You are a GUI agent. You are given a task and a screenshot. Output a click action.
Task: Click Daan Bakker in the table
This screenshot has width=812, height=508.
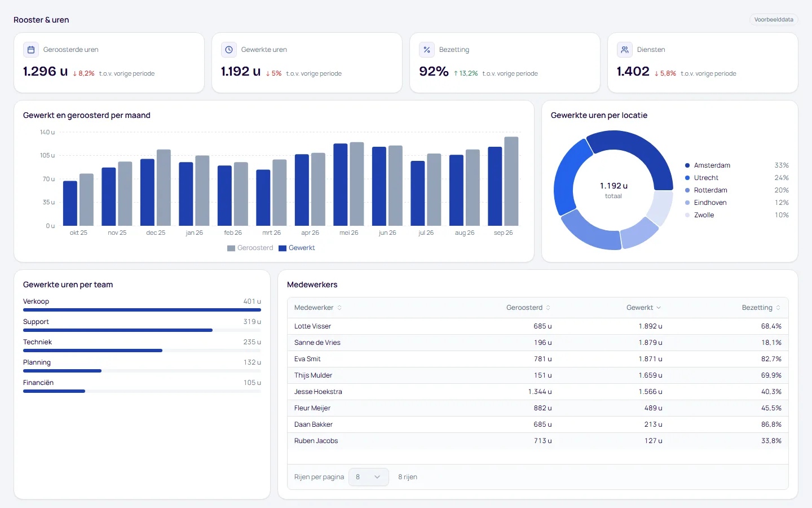tap(314, 424)
